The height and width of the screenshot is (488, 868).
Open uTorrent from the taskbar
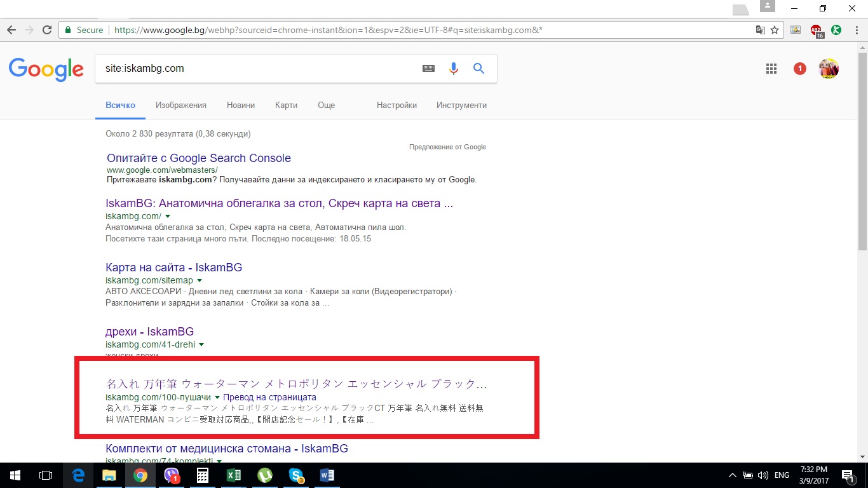click(x=265, y=475)
